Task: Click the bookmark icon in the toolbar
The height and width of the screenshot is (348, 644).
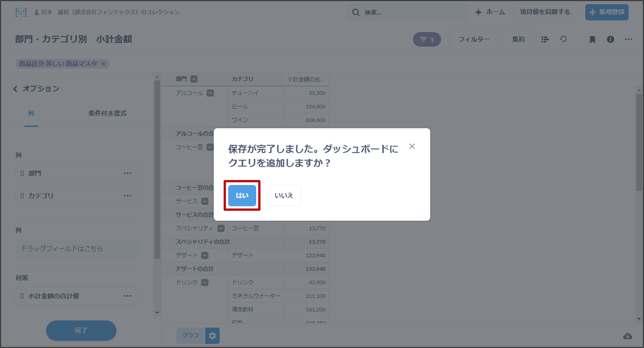Action: 592,40
